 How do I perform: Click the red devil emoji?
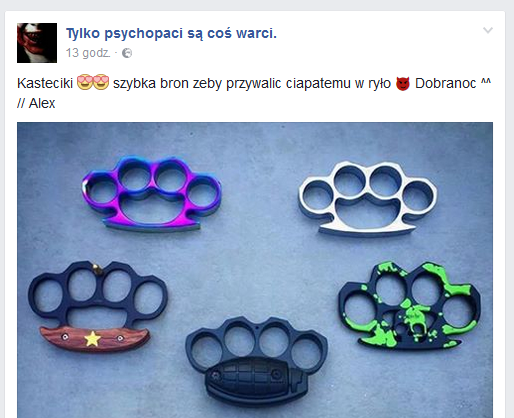pyautogui.click(x=403, y=83)
